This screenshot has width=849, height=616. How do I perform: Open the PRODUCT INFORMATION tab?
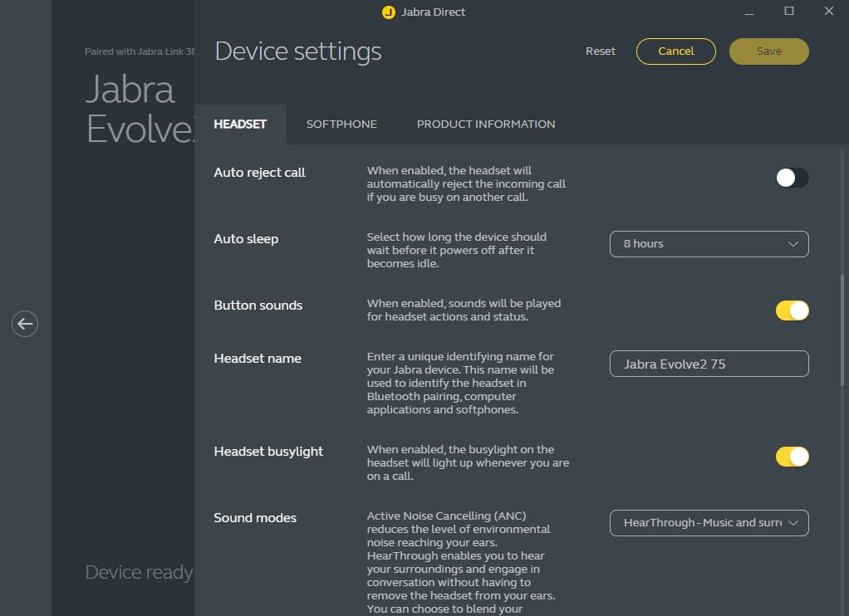tap(486, 125)
